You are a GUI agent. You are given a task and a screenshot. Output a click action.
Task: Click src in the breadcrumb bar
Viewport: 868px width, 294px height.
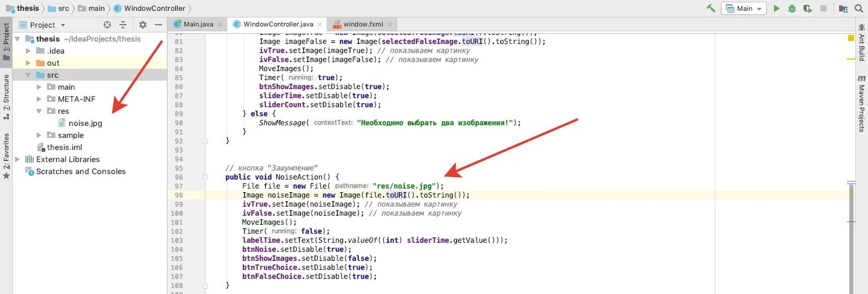[x=64, y=8]
